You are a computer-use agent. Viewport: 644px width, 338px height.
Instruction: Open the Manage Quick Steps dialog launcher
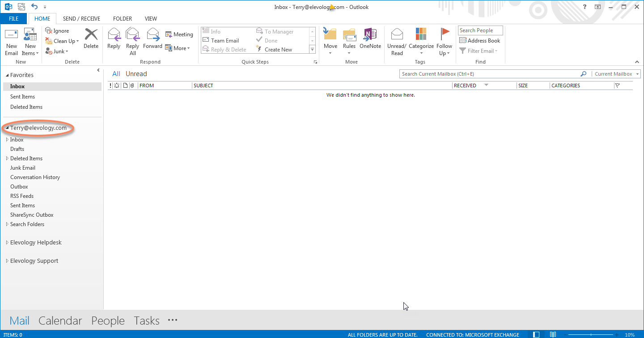point(315,62)
